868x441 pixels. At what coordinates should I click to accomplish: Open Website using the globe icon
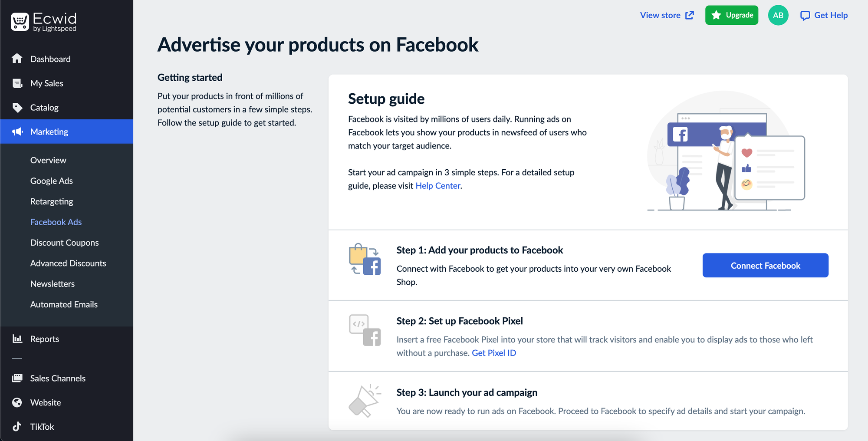tap(17, 402)
